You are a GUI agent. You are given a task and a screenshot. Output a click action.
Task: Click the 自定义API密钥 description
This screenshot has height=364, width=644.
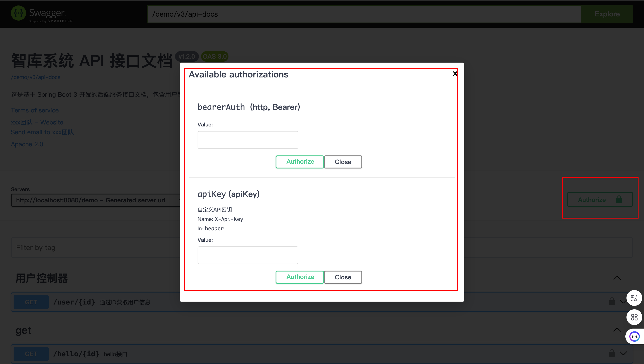(x=215, y=210)
